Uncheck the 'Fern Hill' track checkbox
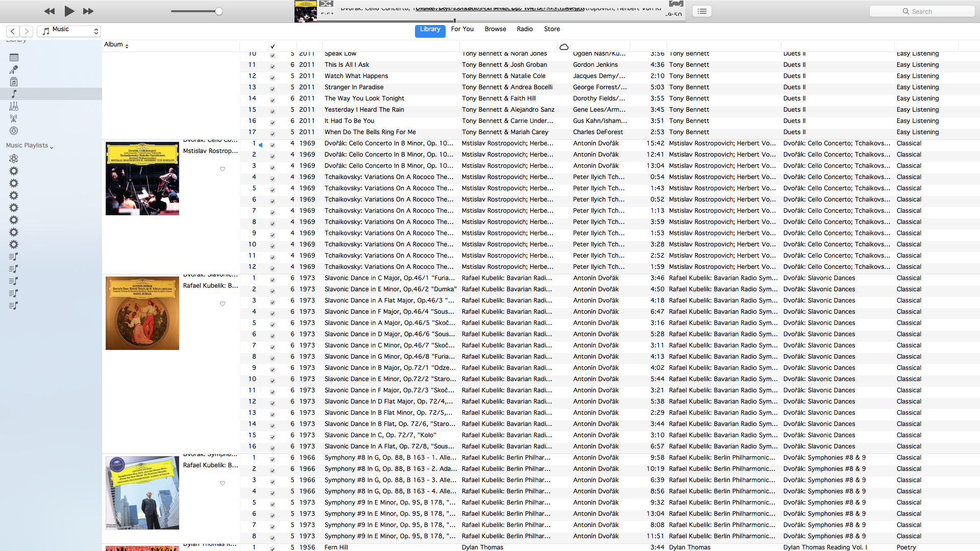Image resolution: width=980 pixels, height=551 pixels. (x=273, y=548)
